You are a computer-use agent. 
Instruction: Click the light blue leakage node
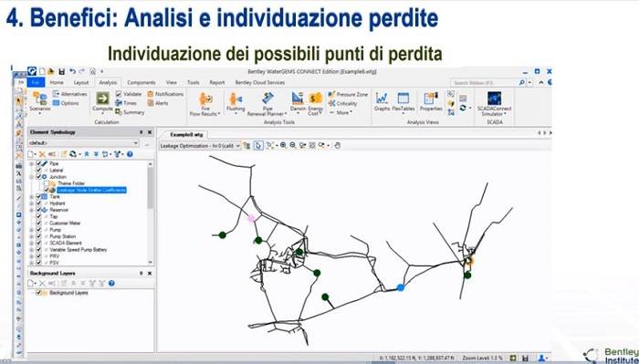coord(401,287)
